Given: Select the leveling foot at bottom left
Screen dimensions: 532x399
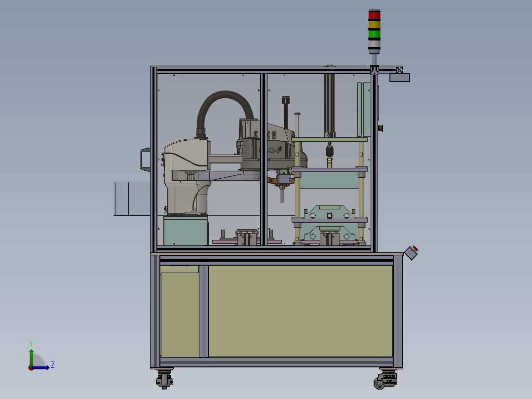Looking at the screenshot, I should pyautogui.click(x=164, y=379).
